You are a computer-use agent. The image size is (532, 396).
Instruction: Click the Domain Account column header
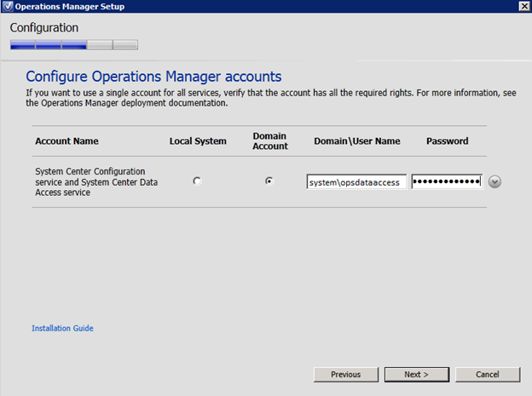coord(270,141)
